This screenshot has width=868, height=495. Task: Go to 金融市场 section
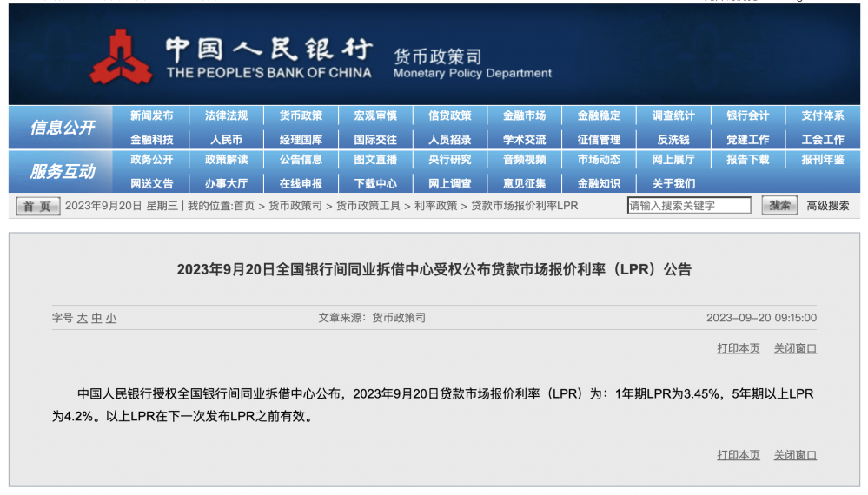524,115
